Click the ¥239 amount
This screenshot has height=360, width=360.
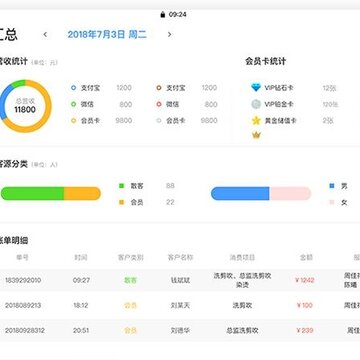pyautogui.click(x=305, y=331)
